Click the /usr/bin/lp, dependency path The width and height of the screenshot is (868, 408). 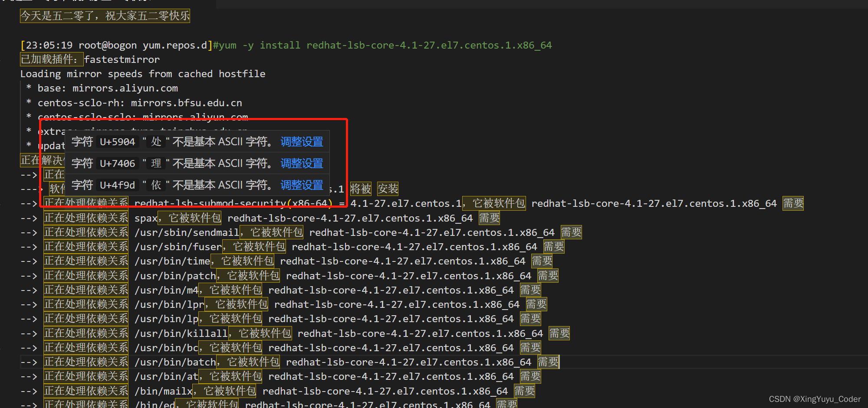pyautogui.click(x=166, y=319)
